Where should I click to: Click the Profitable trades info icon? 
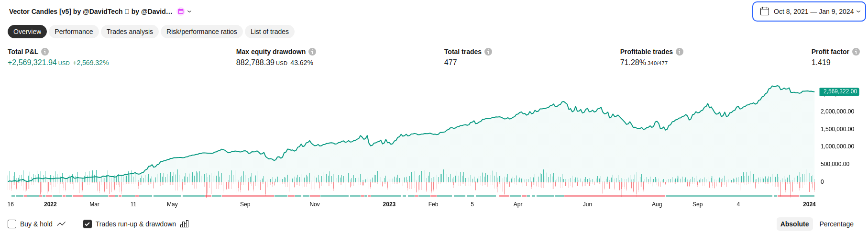point(680,52)
